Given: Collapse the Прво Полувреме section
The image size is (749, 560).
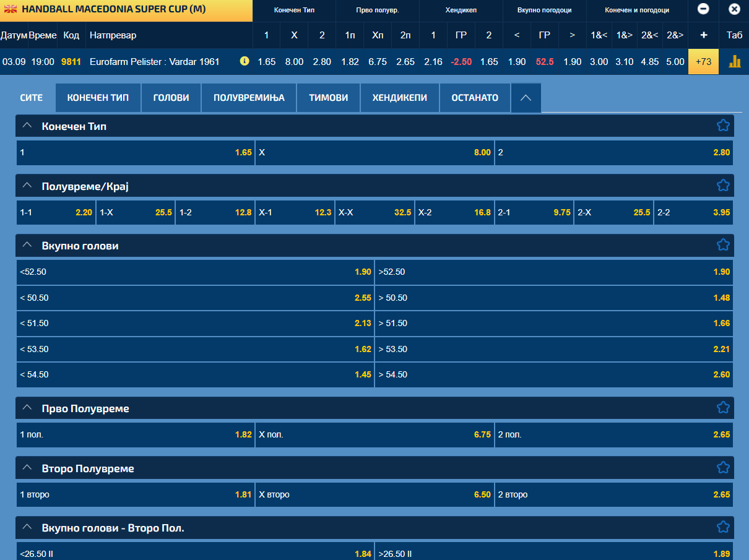Looking at the screenshot, I should click(27, 408).
